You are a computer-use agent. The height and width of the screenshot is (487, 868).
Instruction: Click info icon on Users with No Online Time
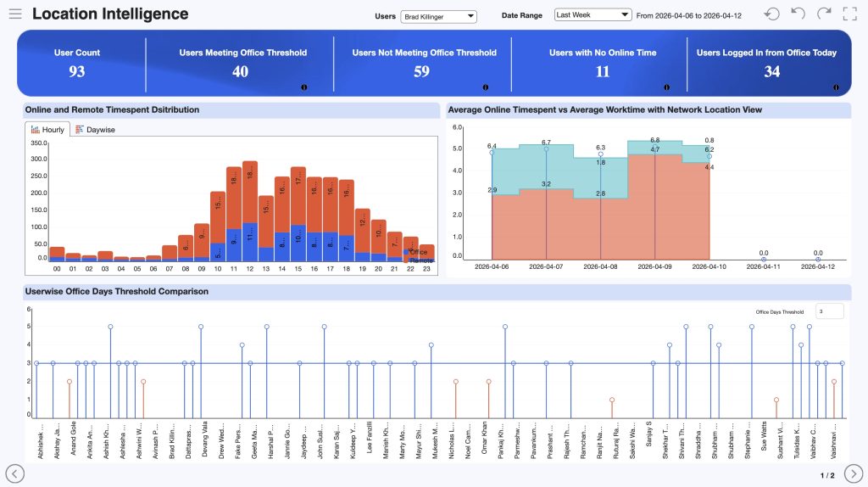pyautogui.click(x=666, y=87)
